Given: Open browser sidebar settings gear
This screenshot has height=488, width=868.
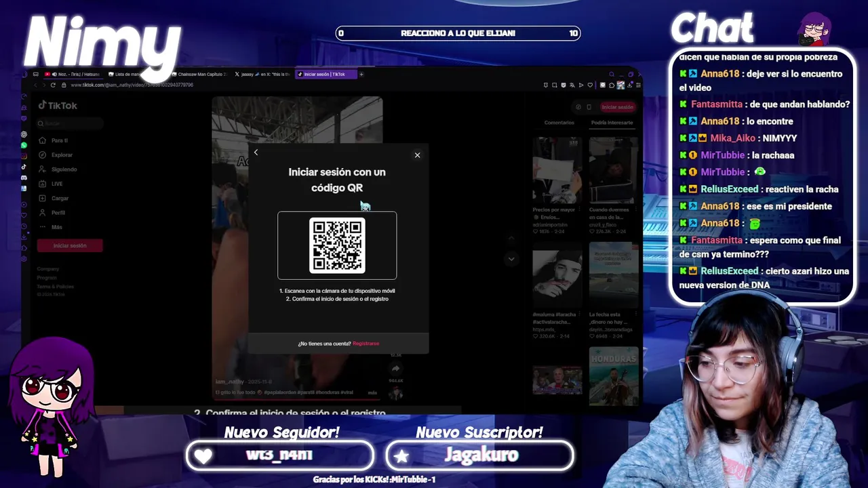Looking at the screenshot, I should tap(24, 259).
